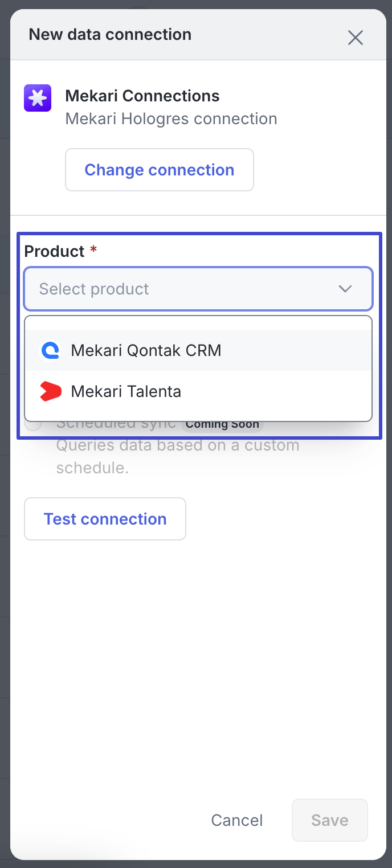Image resolution: width=392 pixels, height=868 pixels.
Task: Click the custom schedule description text
Action: (x=178, y=456)
